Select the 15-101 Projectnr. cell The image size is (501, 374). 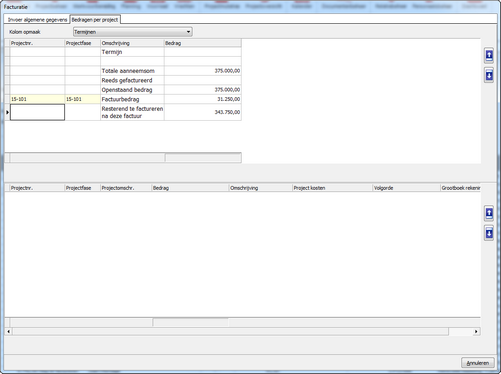(x=37, y=99)
